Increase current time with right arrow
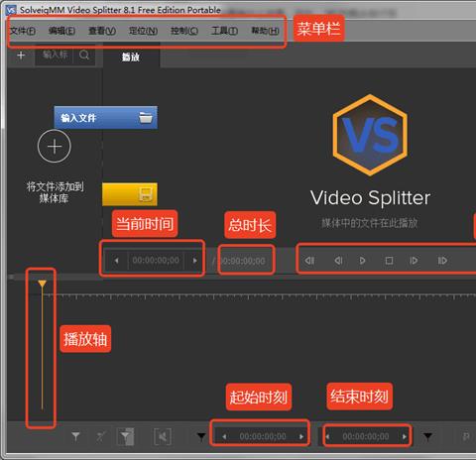 [x=195, y=261]
